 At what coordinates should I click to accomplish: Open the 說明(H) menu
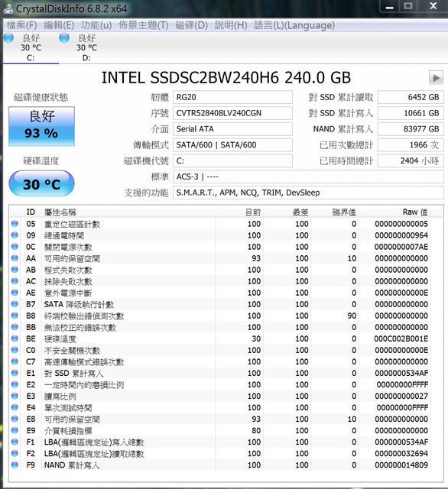(x=231, y=25)
